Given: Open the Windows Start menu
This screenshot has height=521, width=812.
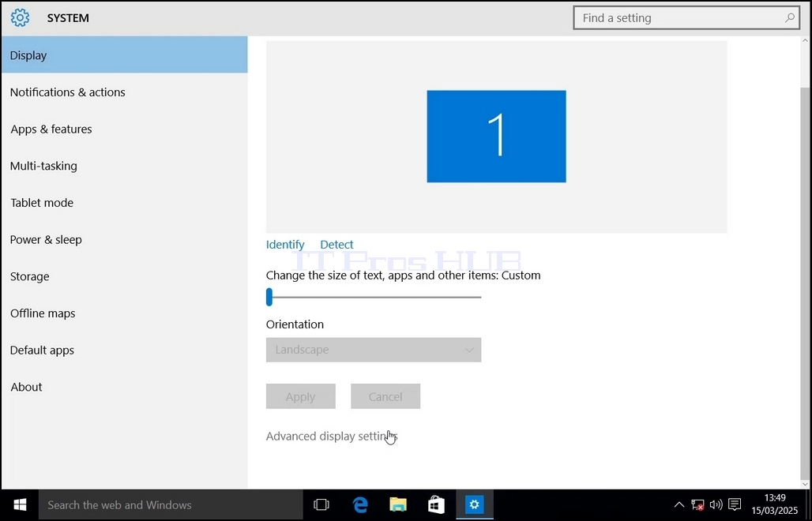Looking at the screenshot, I should 20,504.
